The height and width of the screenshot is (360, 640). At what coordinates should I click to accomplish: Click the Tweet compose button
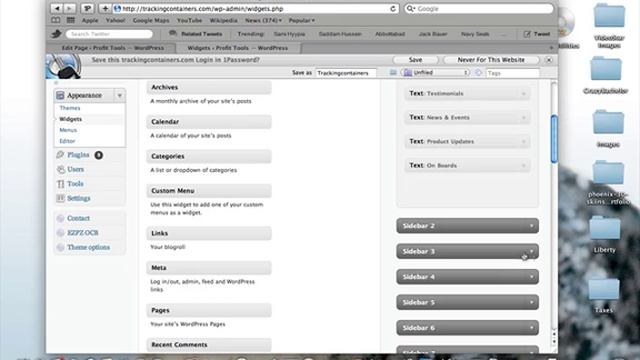537,34
